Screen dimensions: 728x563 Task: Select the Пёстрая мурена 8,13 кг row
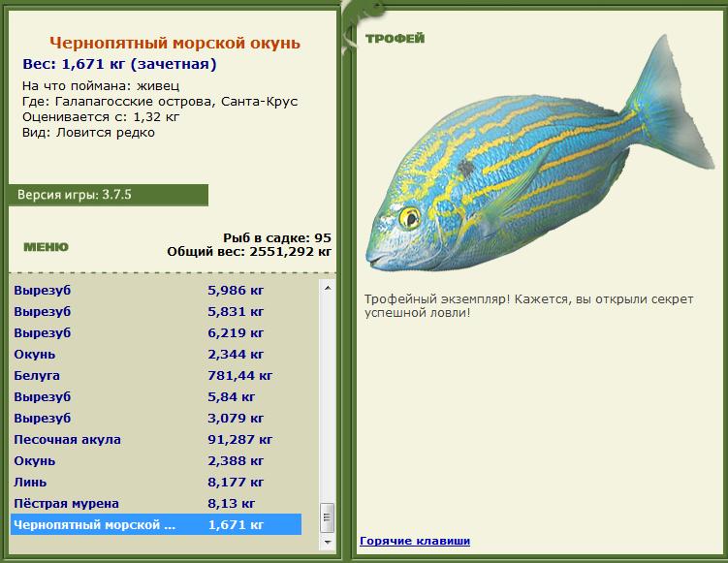(x=156, y=504)
